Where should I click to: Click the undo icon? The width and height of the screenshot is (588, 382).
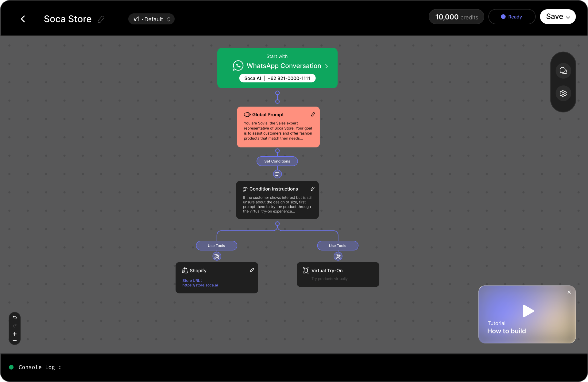pos(15,318)
